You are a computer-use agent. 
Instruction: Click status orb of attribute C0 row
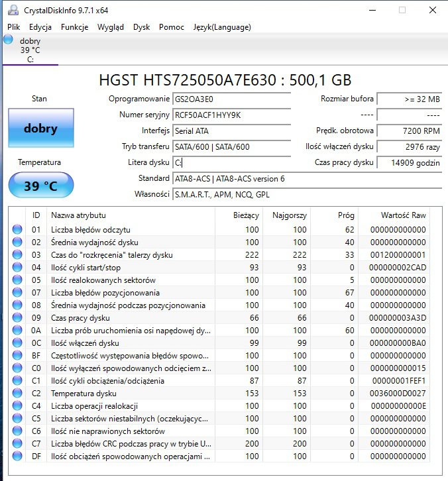coord(17,368)
